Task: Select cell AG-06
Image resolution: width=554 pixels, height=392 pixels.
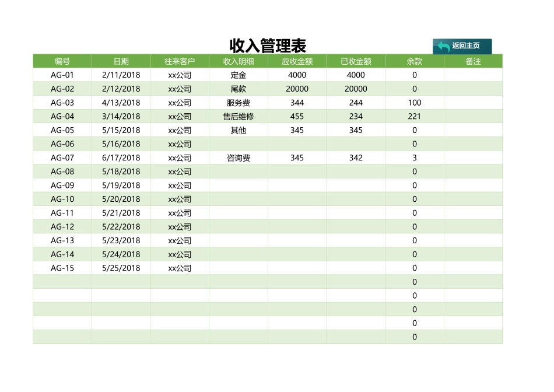Action: tap(62, 144)
